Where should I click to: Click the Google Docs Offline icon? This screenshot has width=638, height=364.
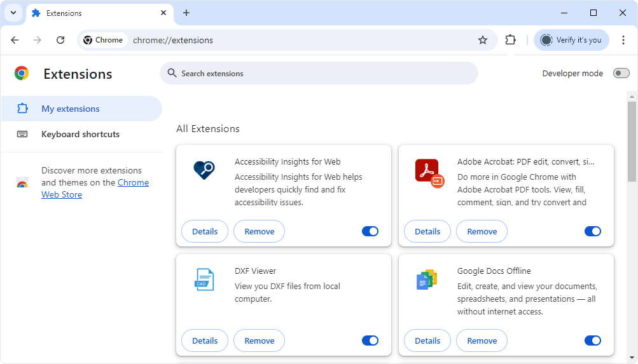click(x=426, y=280)
